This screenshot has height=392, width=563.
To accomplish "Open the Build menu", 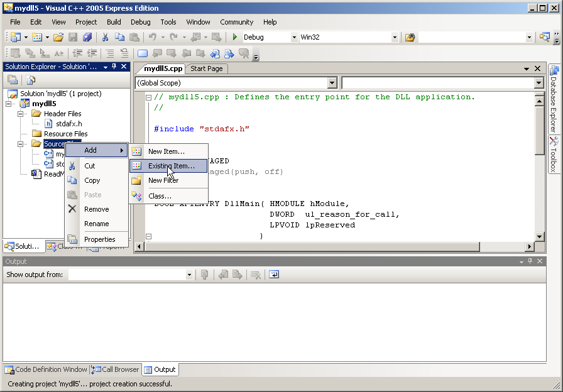I will (114, 22).
